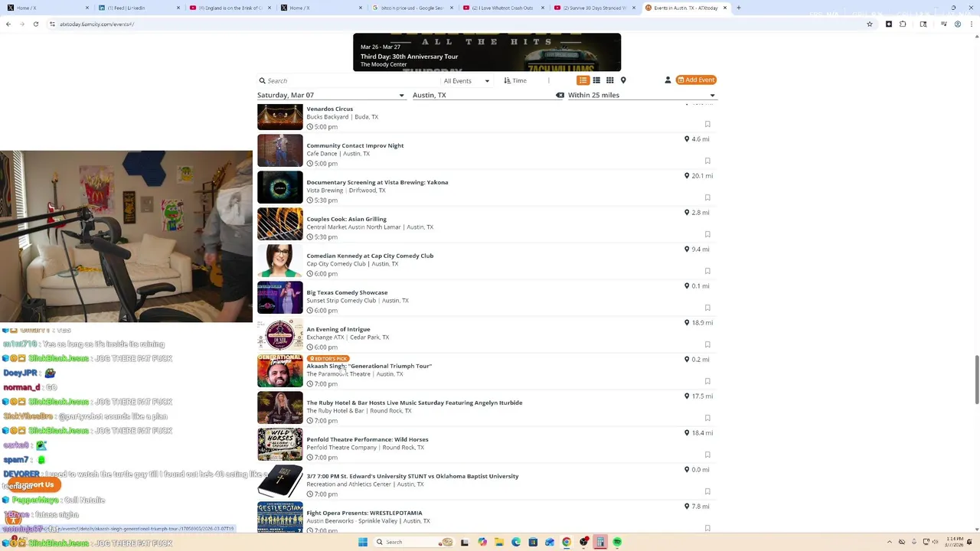Open Spotify from the taskbar
The image size is (980, 551).
pos(617,542)
